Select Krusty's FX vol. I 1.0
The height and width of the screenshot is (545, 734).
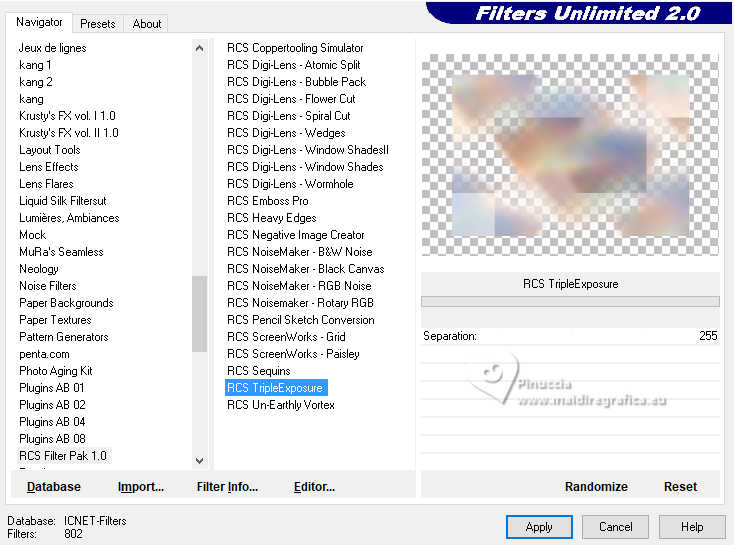(x=67, y=116)
